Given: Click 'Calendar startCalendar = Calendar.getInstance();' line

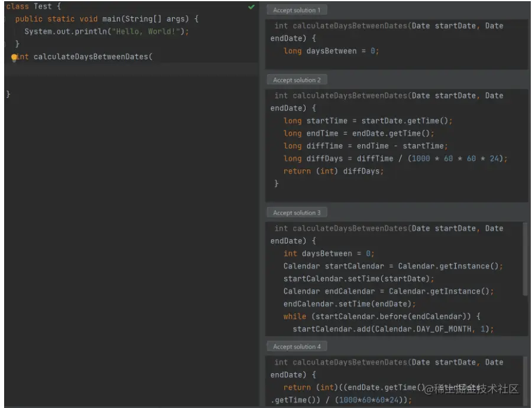Looking at the screenshot, I should pyautogui.click(x=393, y=266).
